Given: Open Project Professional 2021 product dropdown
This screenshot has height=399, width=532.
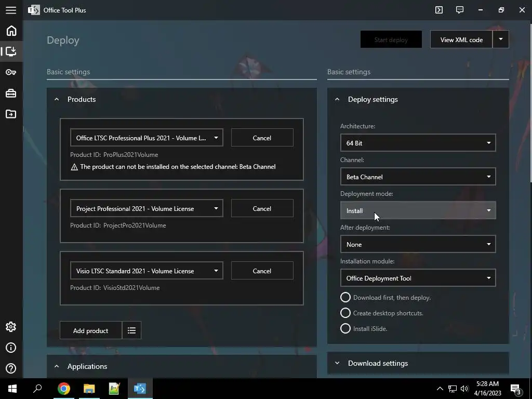Looking at the screenshot, I should click(x=147, y=208).
